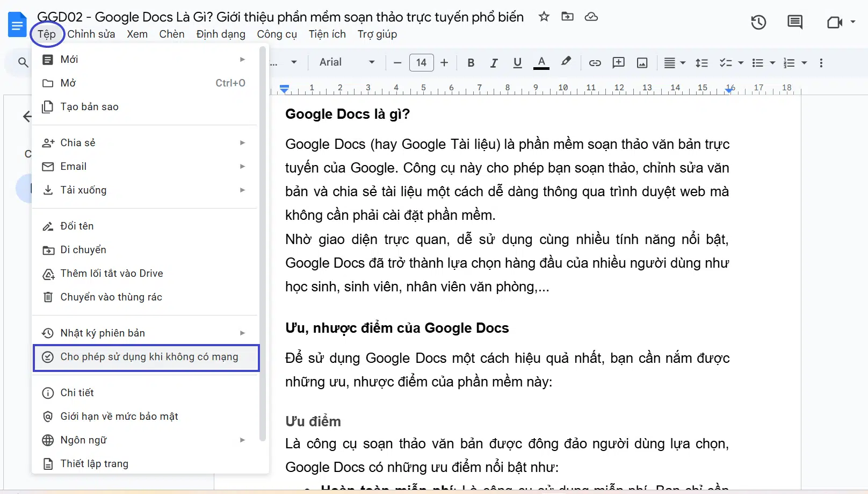Image resolution: width=868 pixels, height=494 pixels.
Task: Open version history via the clock icon
Action: point(758,22)
